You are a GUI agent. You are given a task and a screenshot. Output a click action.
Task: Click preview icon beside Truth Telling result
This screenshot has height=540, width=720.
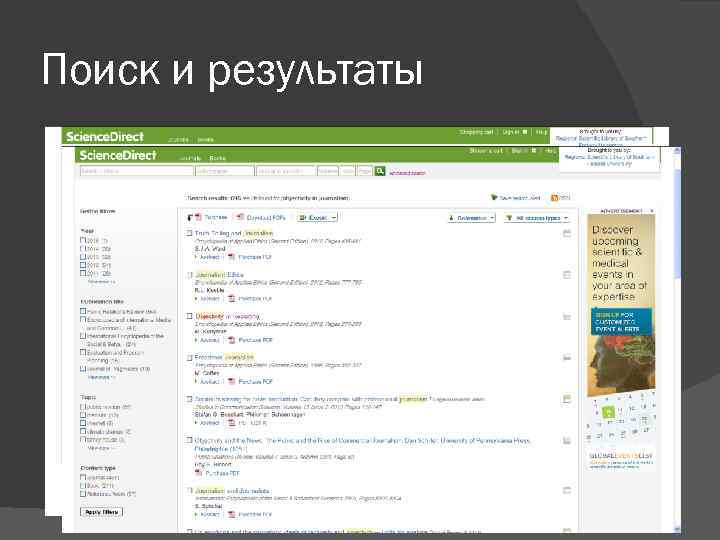pyautogui.click(x=567, y=233)
